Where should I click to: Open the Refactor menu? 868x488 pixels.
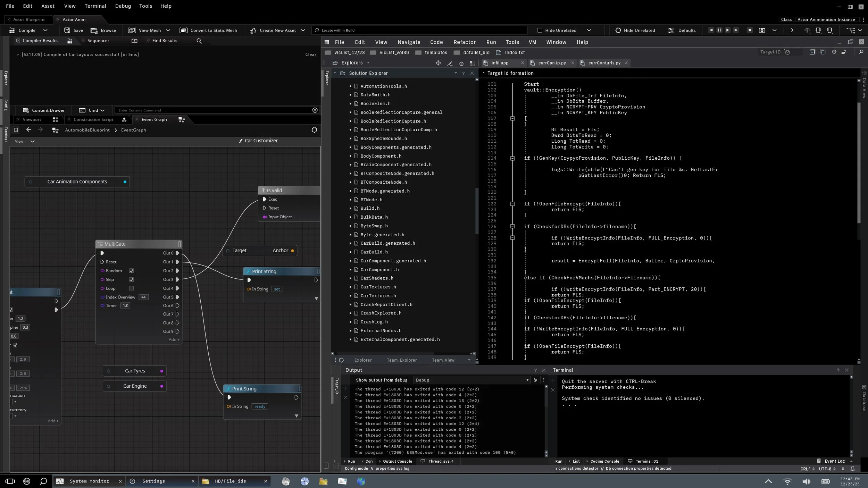coord(464,42)
